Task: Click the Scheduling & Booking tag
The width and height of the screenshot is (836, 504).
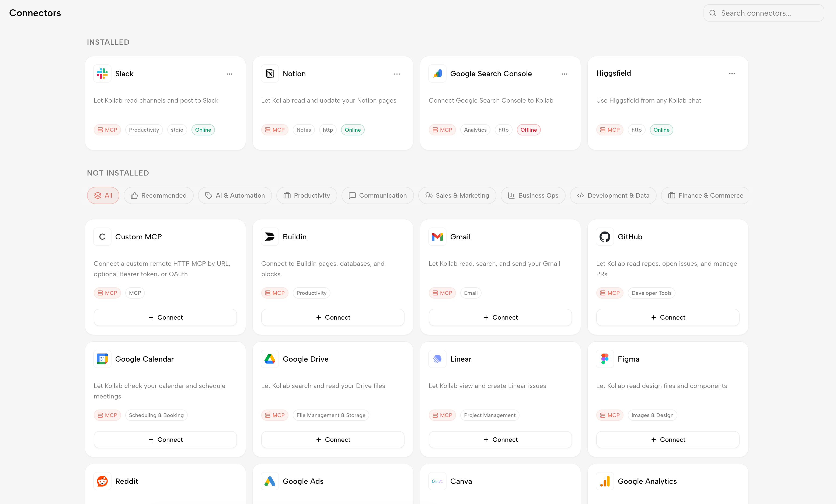Action: pos(156,415)
